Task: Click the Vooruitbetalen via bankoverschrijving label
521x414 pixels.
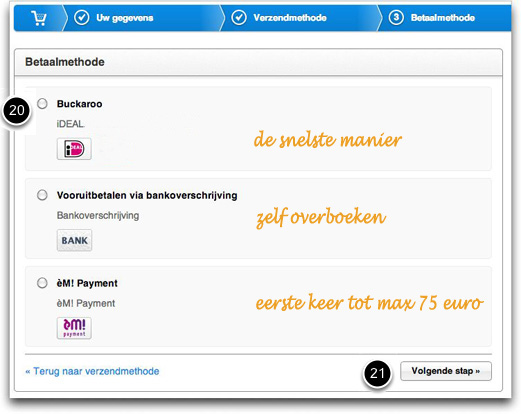Action: [x=147, y=195]
